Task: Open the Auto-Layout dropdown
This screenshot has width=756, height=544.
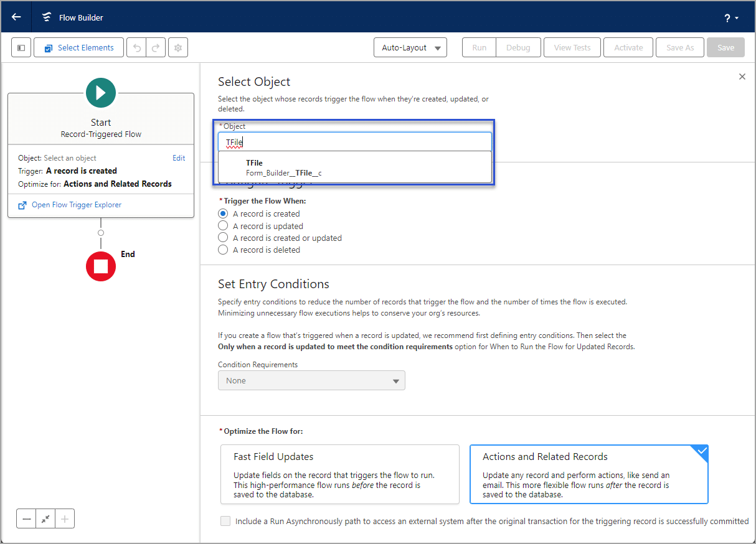Action: (410, 47)
